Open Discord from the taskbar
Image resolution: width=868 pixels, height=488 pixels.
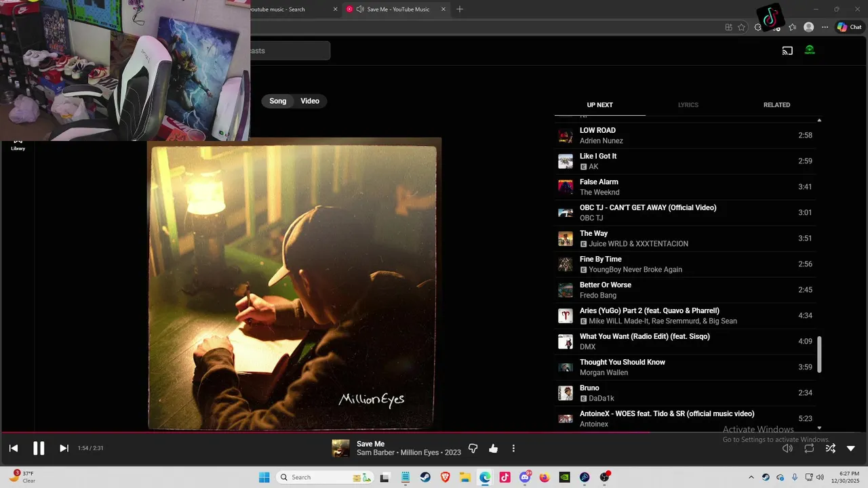tap(525, 477)
